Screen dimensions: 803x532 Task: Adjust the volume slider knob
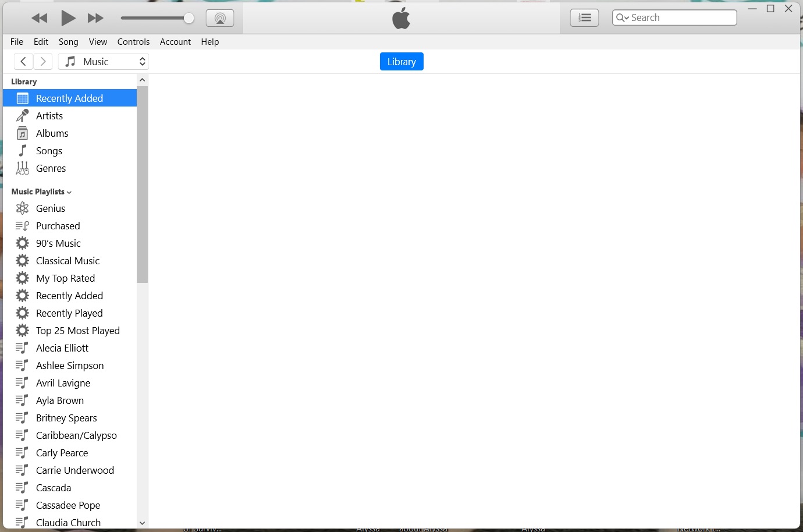click(x=189, y=18)
